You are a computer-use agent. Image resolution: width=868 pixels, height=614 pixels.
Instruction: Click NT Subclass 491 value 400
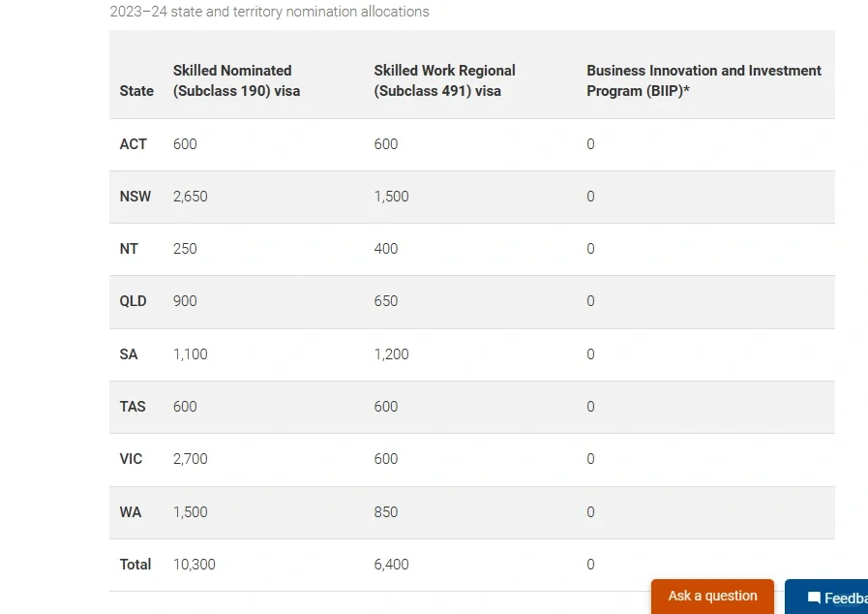(x=385, y=249)
